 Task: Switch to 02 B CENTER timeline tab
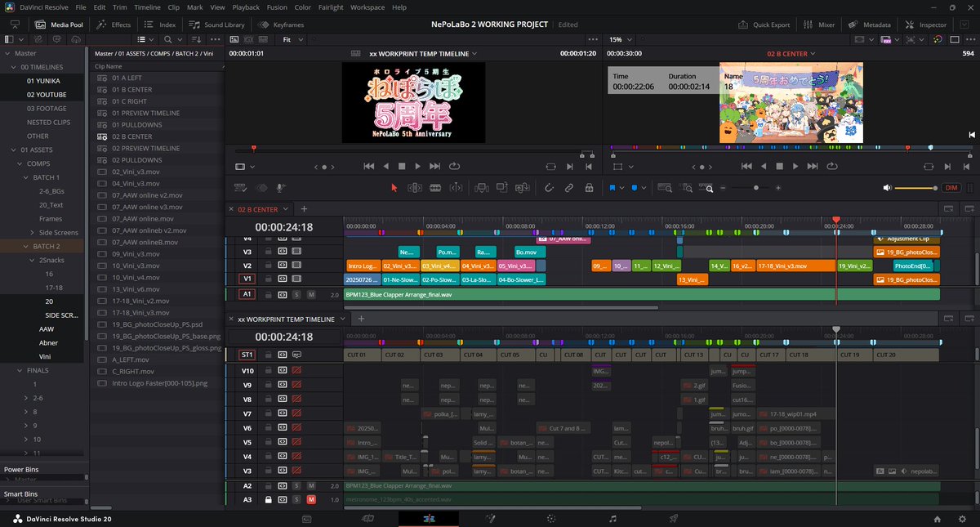click(257, 209)
